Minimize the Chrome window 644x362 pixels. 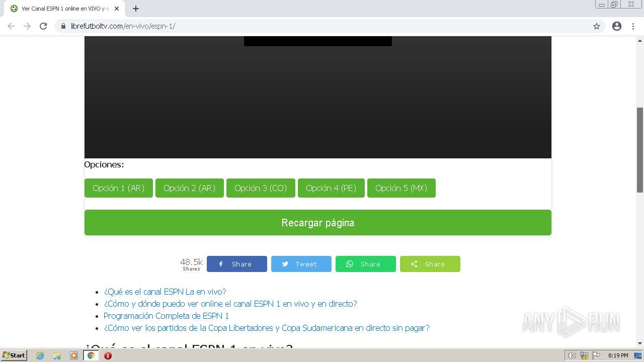point(602,4)
